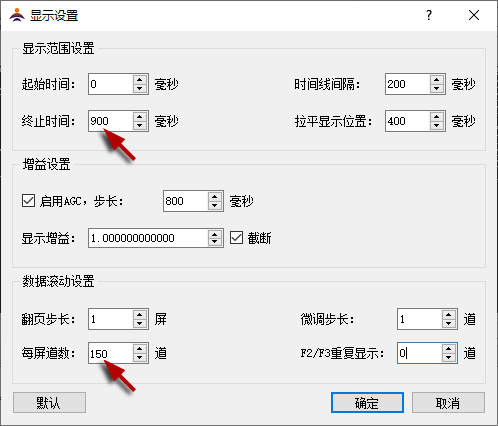This screenshot has height=426, width=498.
Task: Toggle the 启用AGC checkbox
Action: [x=28, y=201]
